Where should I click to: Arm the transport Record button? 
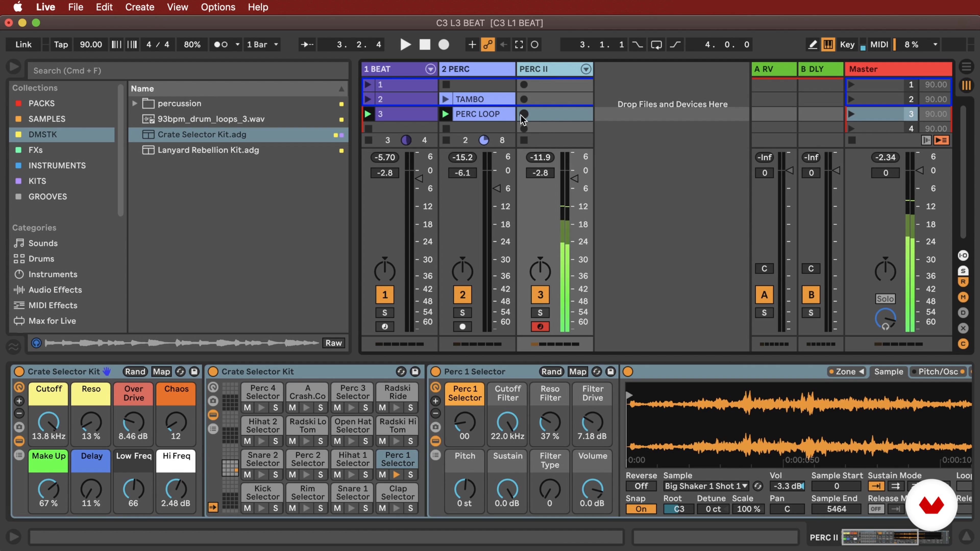point(444,44)
